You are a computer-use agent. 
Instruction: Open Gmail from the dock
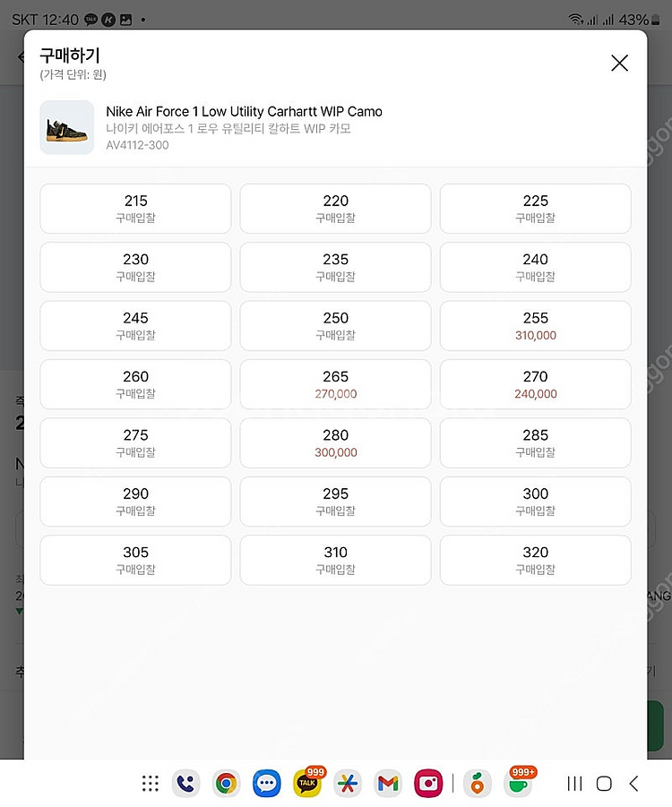[388, 784]
